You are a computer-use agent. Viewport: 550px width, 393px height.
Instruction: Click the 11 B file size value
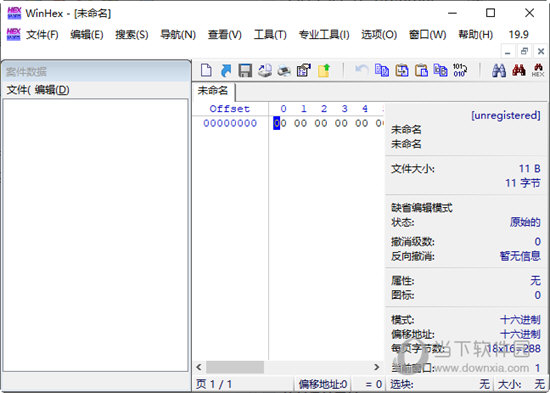(530, 169)
